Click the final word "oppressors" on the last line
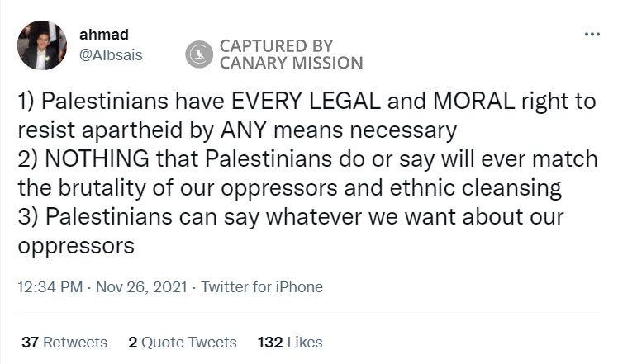 coord(76,246)
